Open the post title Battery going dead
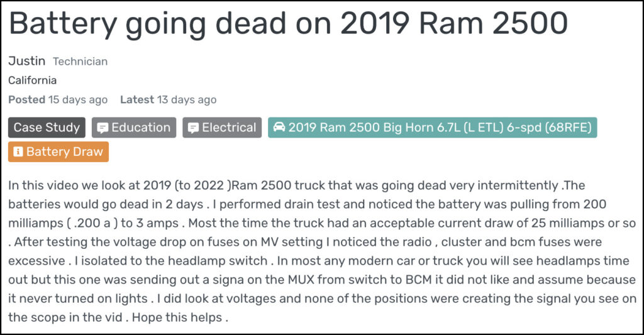Screen dimensions: 644x335 click(288, 25)
